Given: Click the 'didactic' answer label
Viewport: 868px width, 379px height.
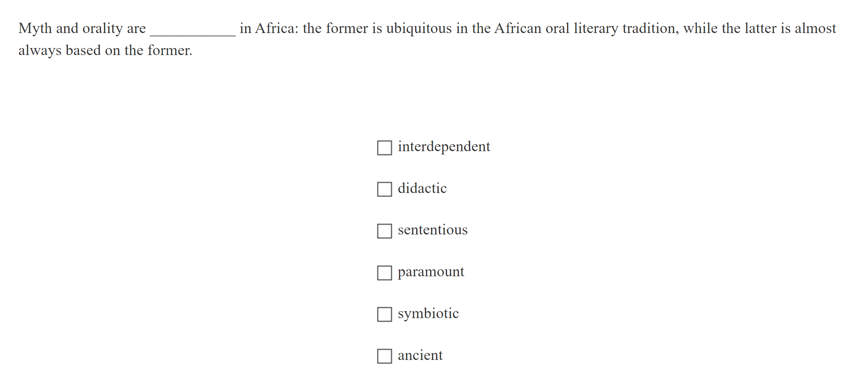Looking at the screenshot, I should tap(422, 188).
